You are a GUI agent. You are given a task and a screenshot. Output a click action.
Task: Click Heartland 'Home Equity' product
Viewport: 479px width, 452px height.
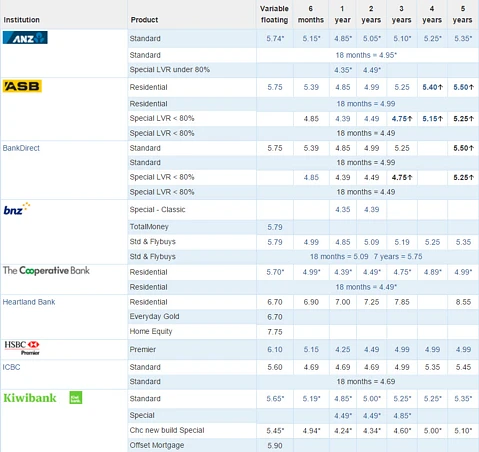click(151, 332)
